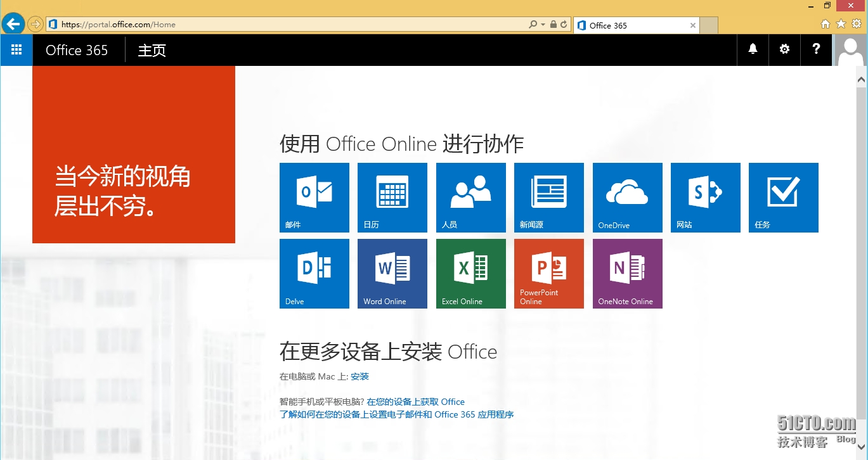Open the 人员 people tile
This screenshot has width=868, height=460.
coord(471,198)
